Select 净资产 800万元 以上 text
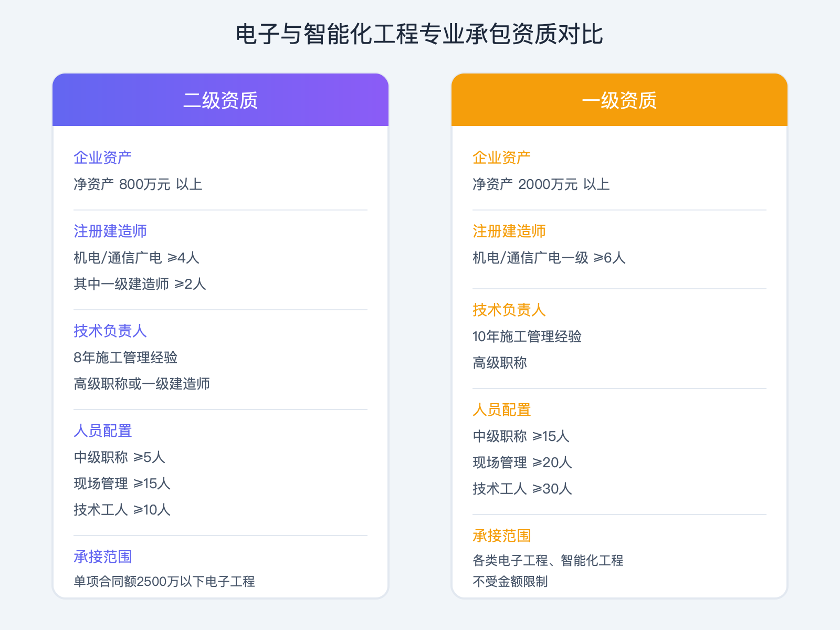 pyautogui.click(x=138, y=184)
